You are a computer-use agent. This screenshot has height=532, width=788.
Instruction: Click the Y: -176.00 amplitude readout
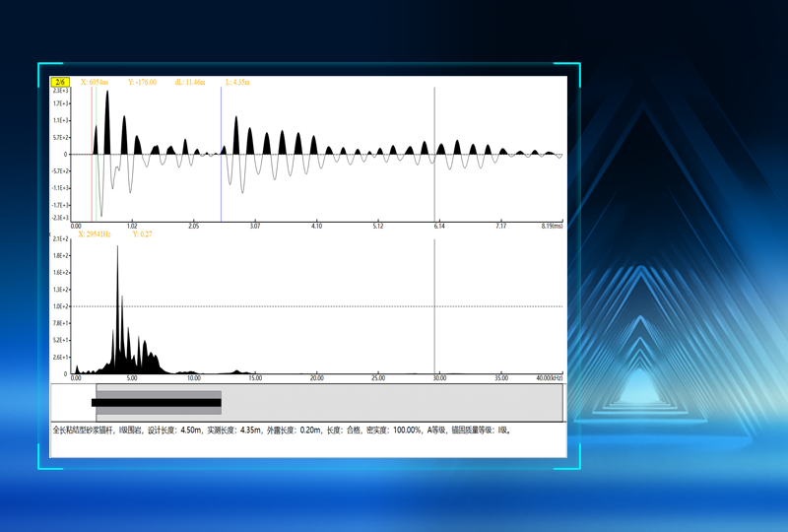(x=142, y=82)
